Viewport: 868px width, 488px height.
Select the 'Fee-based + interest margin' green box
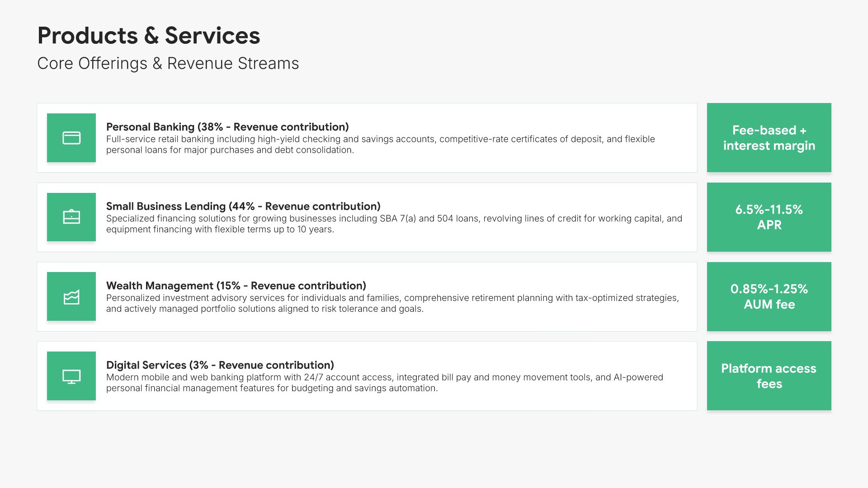coord(769,138)
